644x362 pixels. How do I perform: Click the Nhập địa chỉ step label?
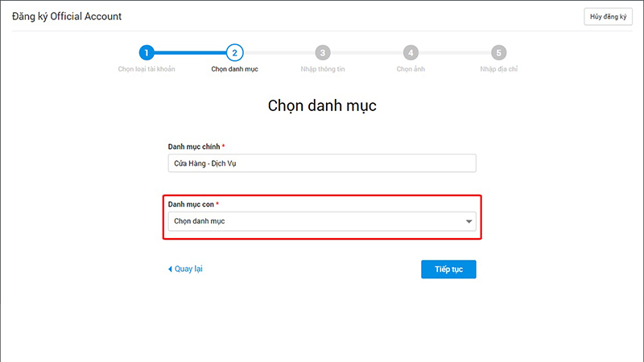click(x=498, y=69)
